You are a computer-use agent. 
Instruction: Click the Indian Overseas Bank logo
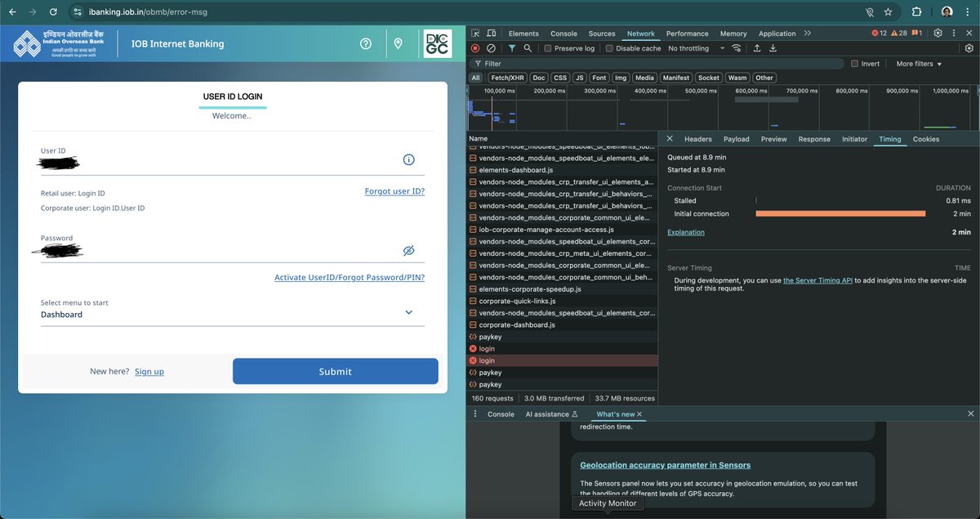click(x=58, y=43)
